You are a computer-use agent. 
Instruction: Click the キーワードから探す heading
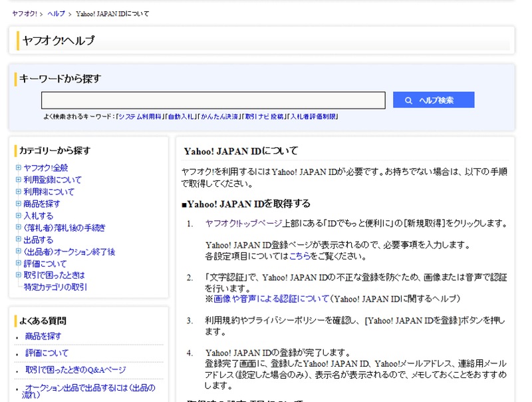pos(60,79)
